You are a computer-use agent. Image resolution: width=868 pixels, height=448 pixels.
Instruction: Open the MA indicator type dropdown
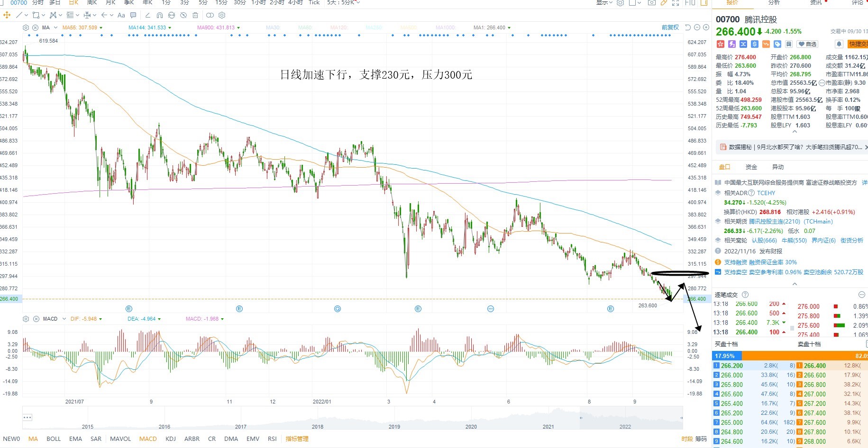(x=55, y=27)
